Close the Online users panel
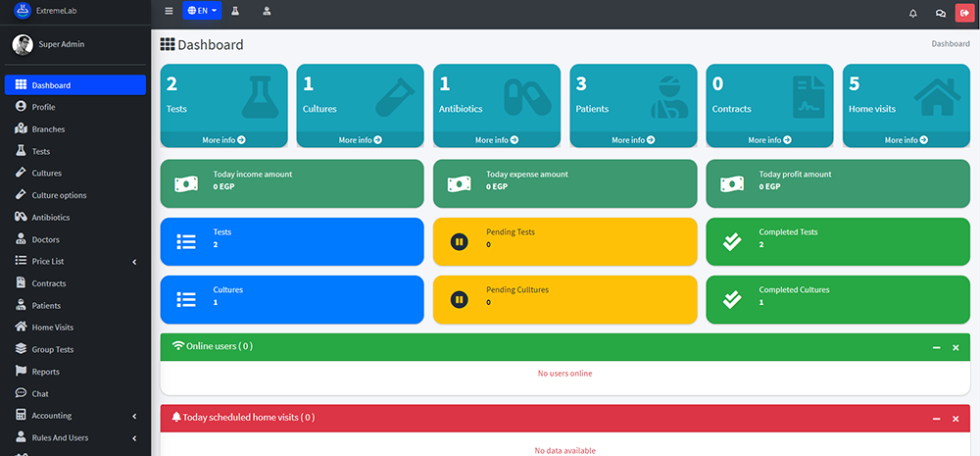980x456 pixels. click(955, 347)
